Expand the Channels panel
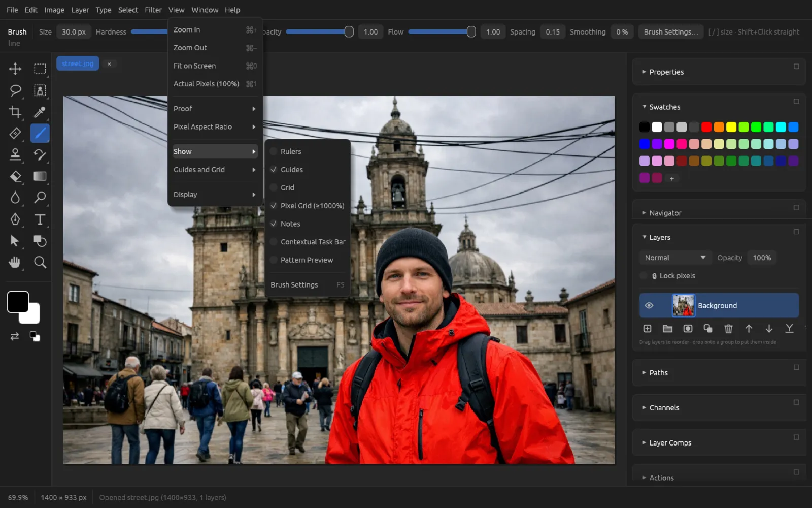812x508 pixels. (664, 408)
